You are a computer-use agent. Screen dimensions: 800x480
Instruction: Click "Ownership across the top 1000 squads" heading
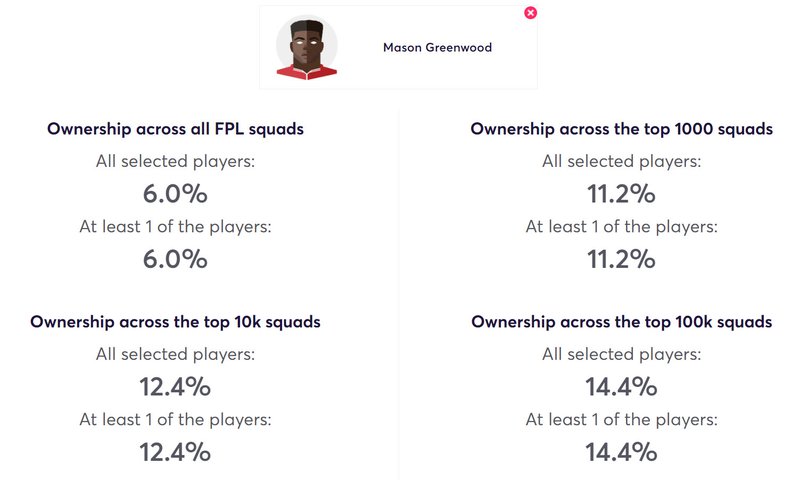(621, 129)
